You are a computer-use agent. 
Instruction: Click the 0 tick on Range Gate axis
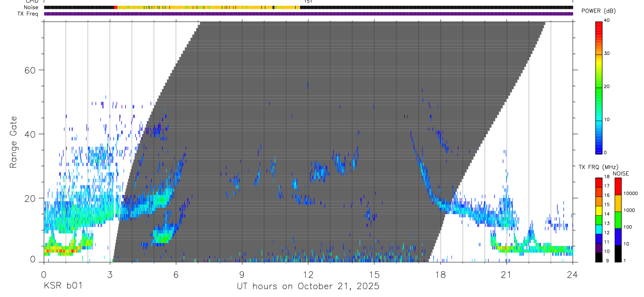34,260
